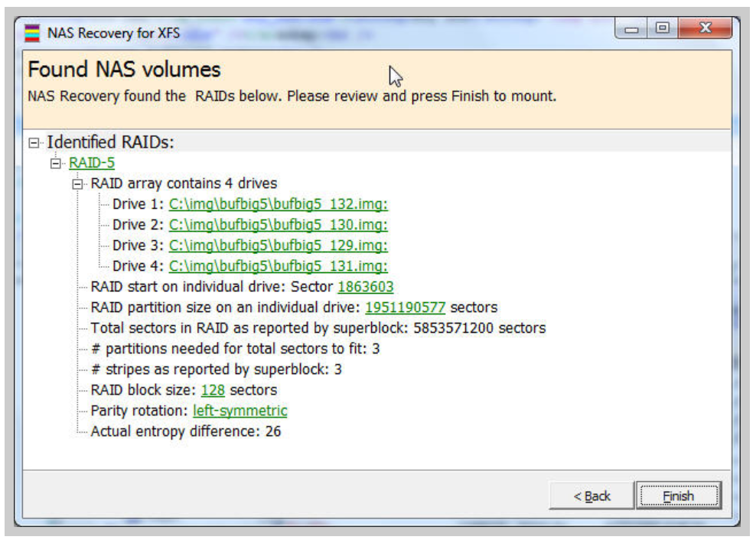The image size is (756, 540).
Task: Select the 'Identified RAIDs:' root label
Action: point(110,142)
